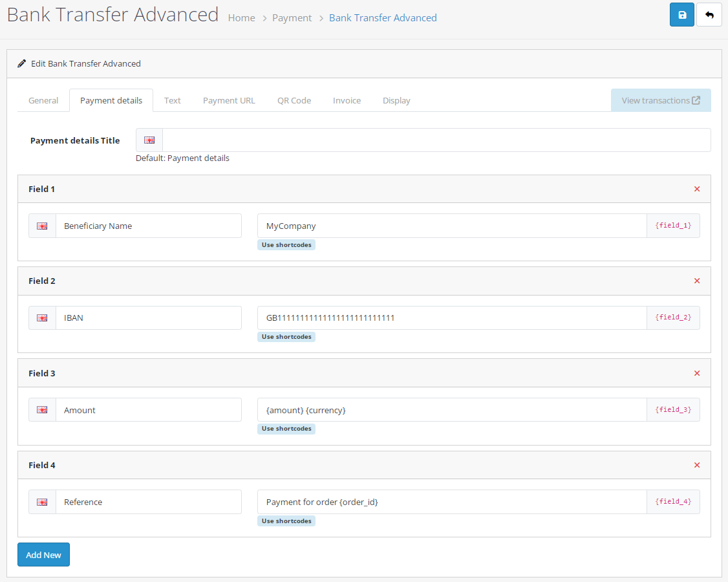Click Bank Transfer Advanced breadcrumb link

tap(383, 17)
